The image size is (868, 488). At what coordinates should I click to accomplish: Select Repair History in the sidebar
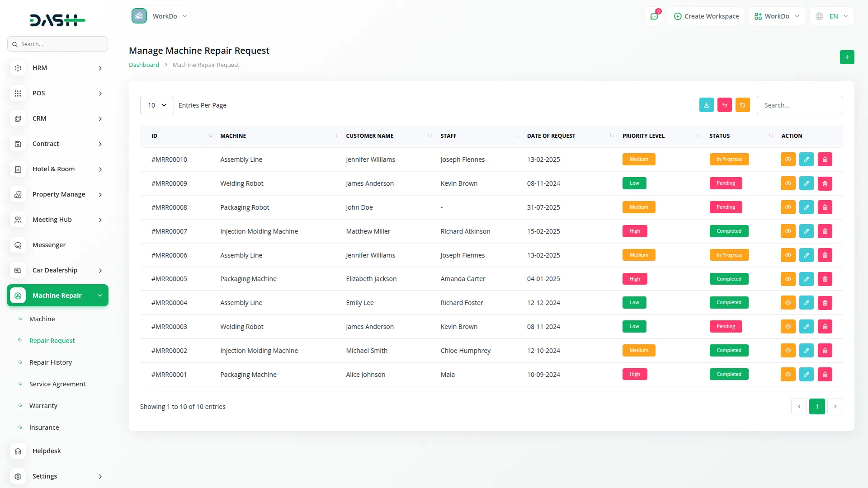(51, 362)
